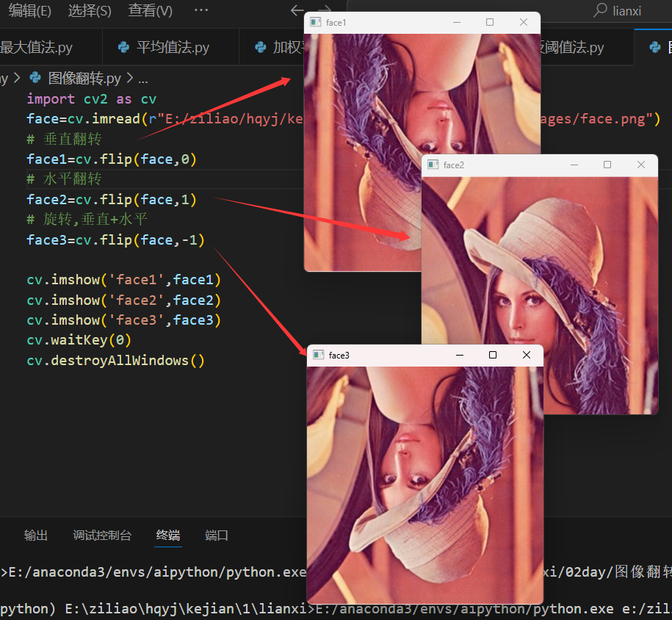The height and width of the screenshot is (620, 672).
Task: Close the face1 window
Action: pyautogui.click(x=524, y=22)
